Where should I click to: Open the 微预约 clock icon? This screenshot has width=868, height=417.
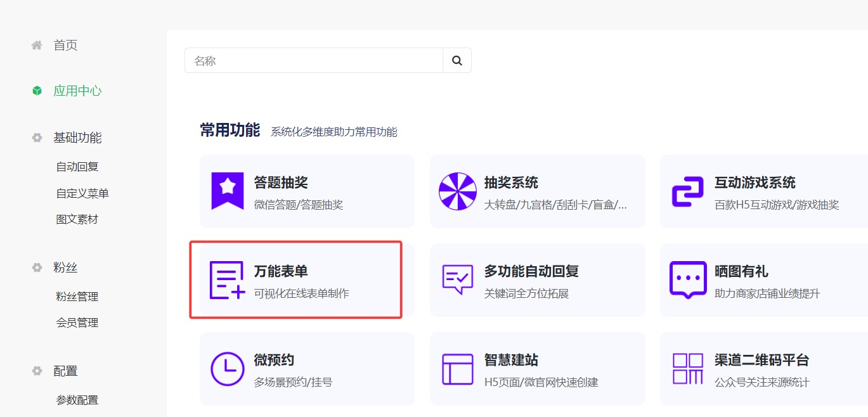click(226, 368)
